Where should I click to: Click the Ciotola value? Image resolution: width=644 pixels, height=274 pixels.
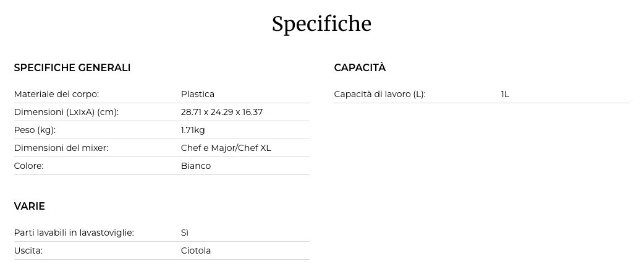196,251
